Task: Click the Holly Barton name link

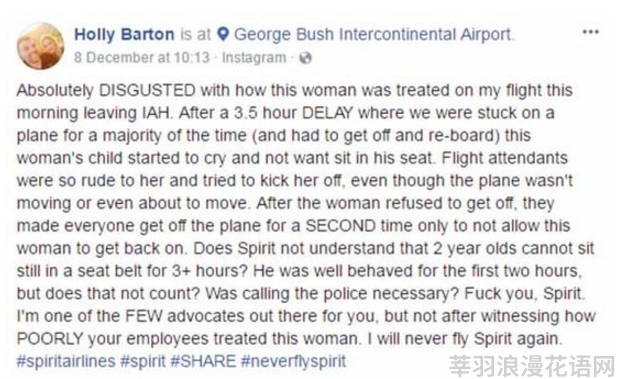Action: (x=124, y=34)
